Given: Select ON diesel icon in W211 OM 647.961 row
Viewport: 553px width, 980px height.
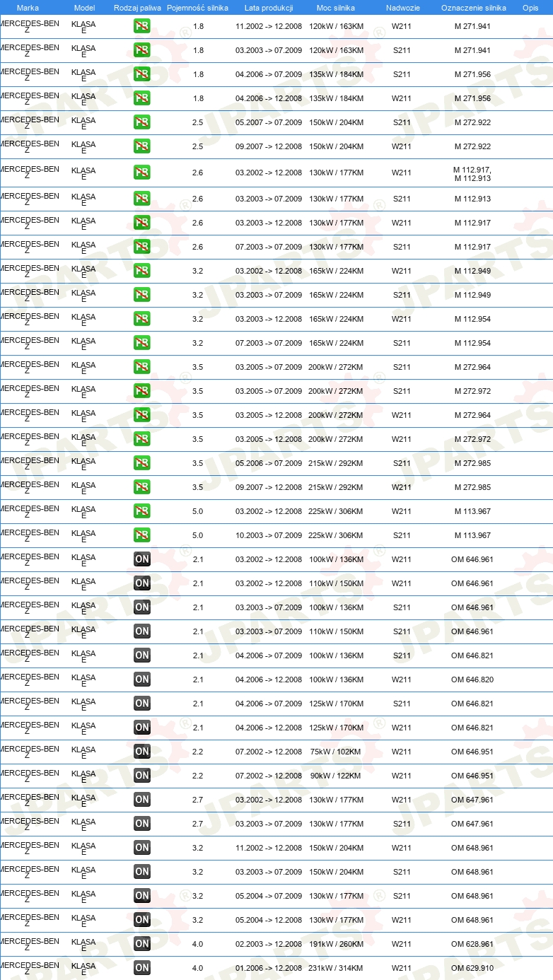Looking at the screenshot, I should [x=142, y=800].
